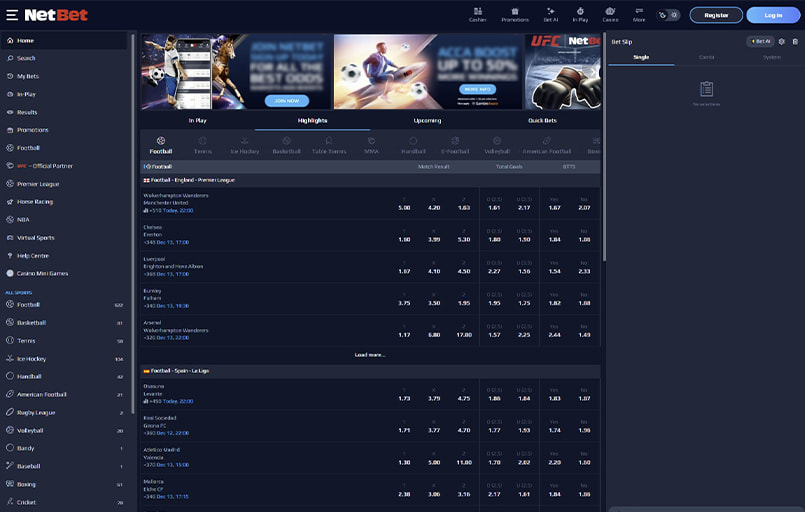Open Bet AI sparkle icon in header
Viewport: 805px width, 512px height.
click(550, 14)
